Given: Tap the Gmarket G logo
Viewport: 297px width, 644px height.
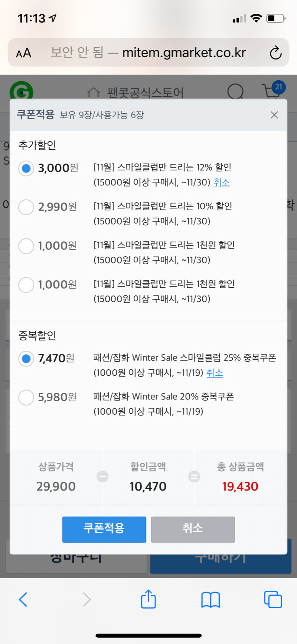Looking at the screenshot, I should click(22, 90).
